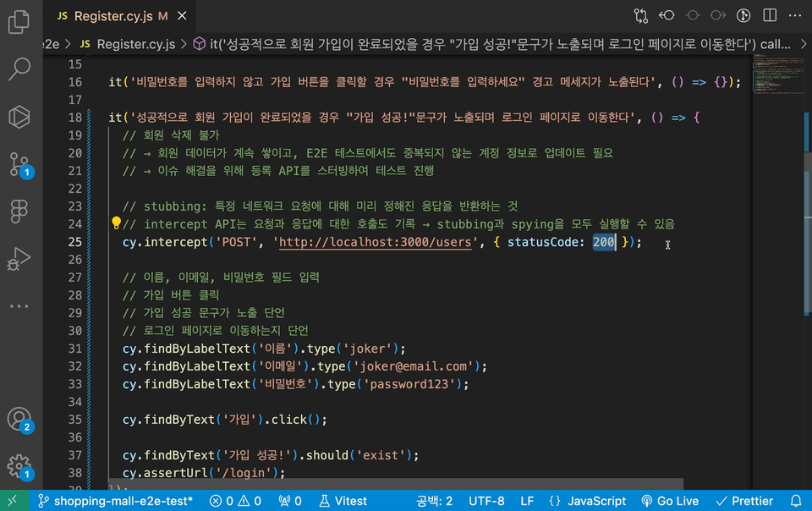Viewport: 812px width, 511px height.
Task: Open the Run and Debug view
Action: point(19,258)
